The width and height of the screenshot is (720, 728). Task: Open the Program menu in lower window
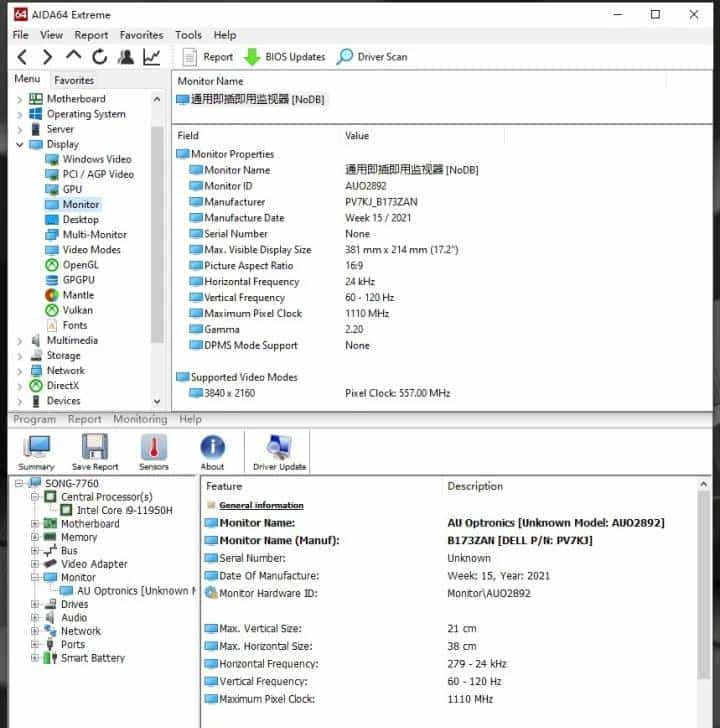34,419
